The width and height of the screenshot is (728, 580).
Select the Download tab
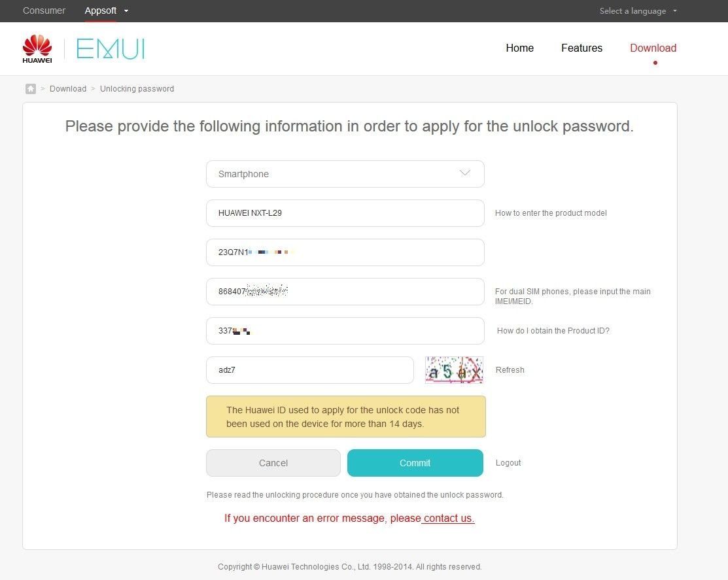653,48
